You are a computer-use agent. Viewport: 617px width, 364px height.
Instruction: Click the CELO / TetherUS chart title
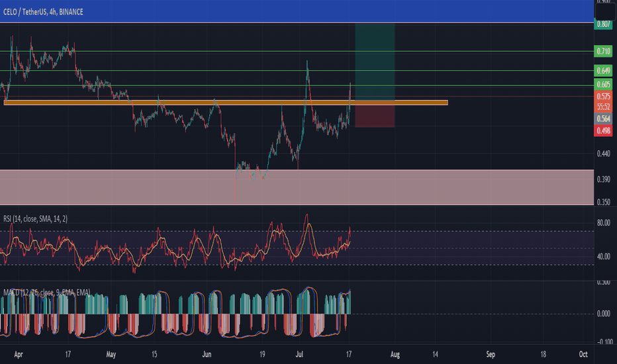[x=43, y=12]
